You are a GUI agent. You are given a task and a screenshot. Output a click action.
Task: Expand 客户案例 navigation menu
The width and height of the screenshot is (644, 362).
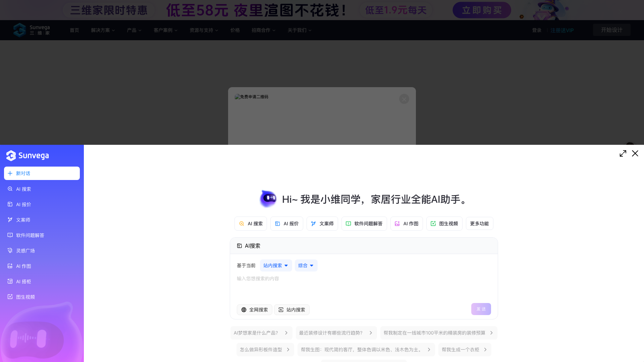click(166, 30)
